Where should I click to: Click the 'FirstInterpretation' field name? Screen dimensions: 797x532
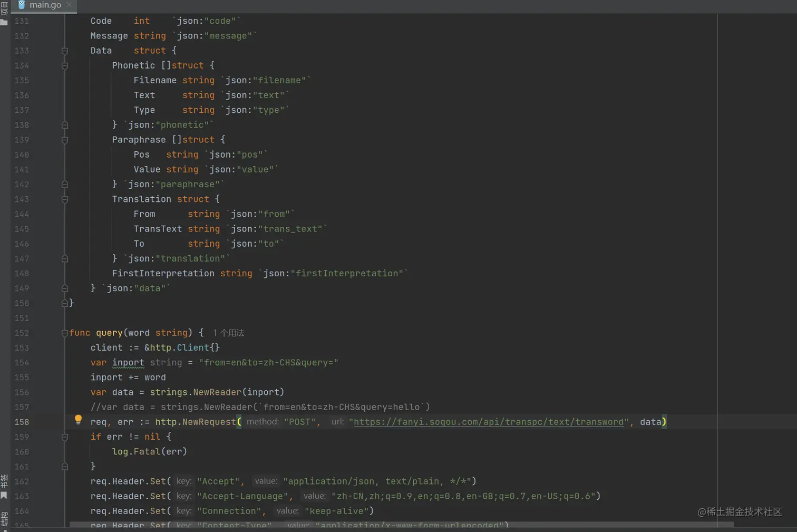coord(163,273)
